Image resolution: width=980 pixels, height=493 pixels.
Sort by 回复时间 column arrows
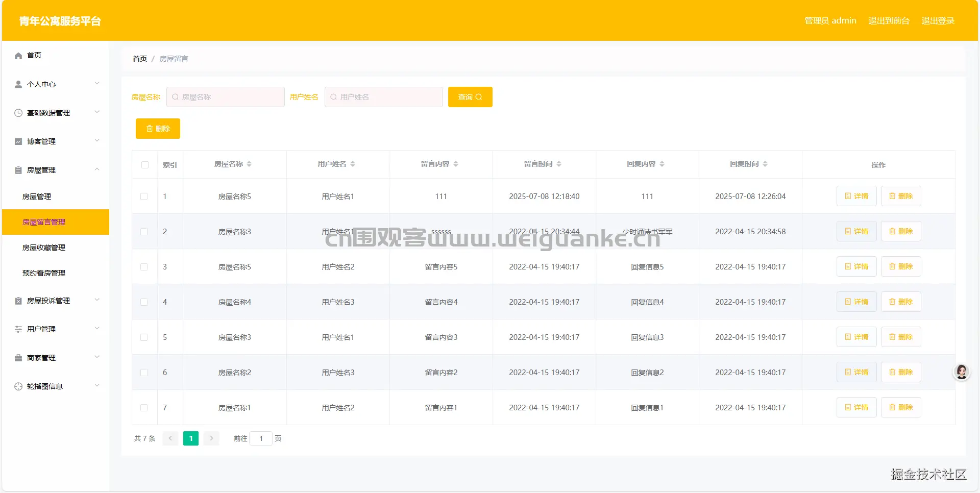point(765,164)
